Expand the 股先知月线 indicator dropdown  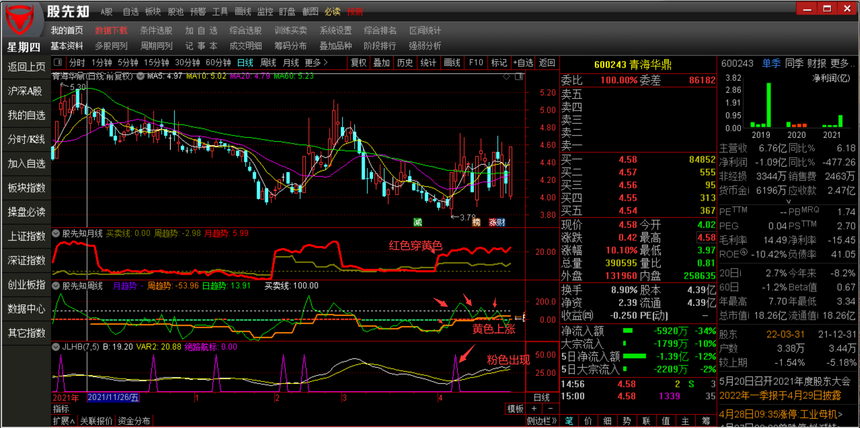point(56,233)
